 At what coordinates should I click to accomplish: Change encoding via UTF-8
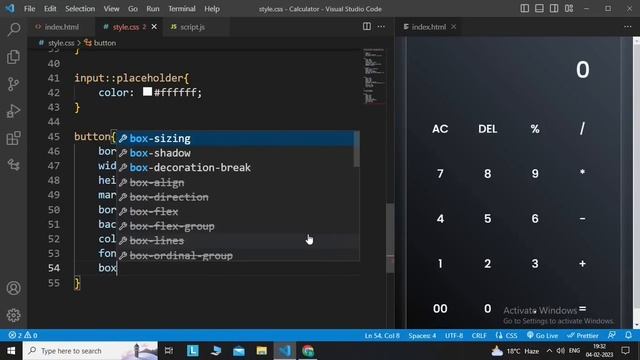click(x=454, y=336)
